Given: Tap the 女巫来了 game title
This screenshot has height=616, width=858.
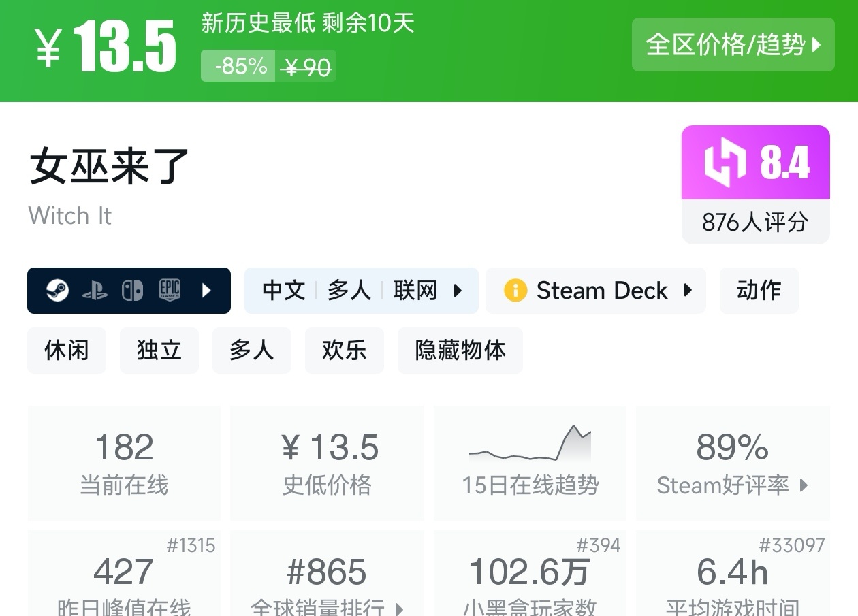Looking at the screenshot, I should click(x=109, y=166).
